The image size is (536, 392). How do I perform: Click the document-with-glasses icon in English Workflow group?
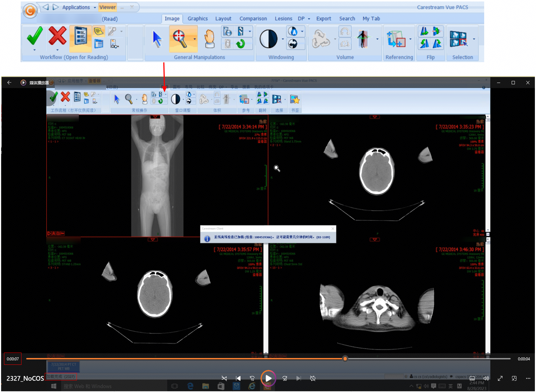tap(114, 44)
